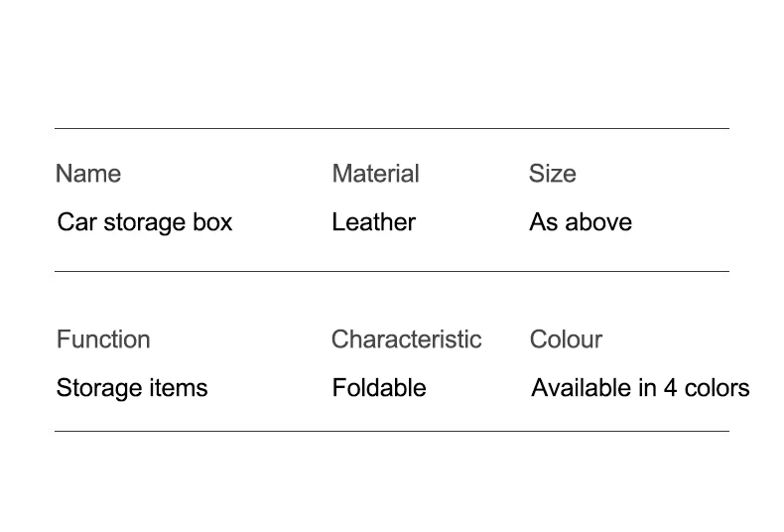
Task: Select the Leather material value
Action: [373, 222]
